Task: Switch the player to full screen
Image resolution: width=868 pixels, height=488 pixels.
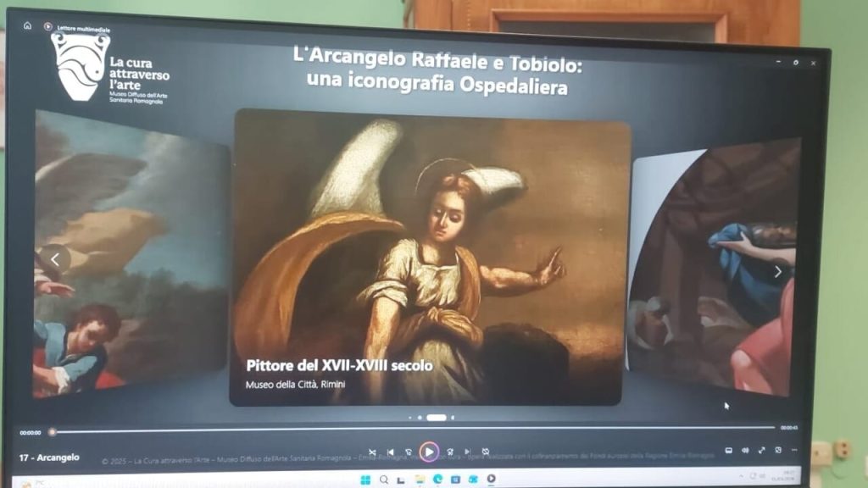Action: click(762, 451)
